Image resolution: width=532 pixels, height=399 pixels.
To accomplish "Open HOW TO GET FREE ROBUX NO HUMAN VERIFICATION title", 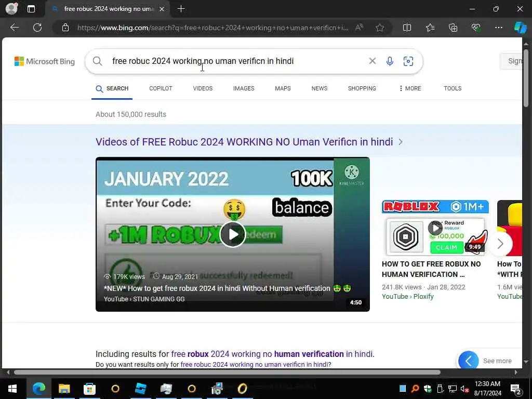I will click(431, 269).
